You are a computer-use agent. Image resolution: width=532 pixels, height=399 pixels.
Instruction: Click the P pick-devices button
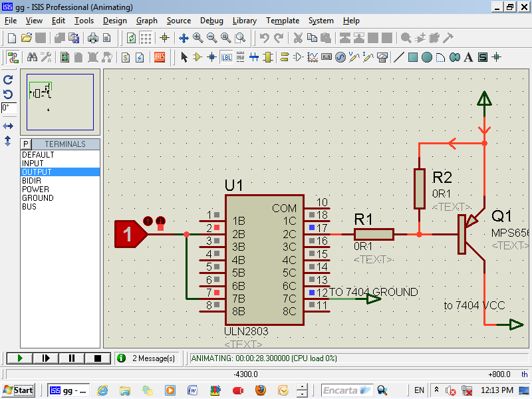(26, 144)
